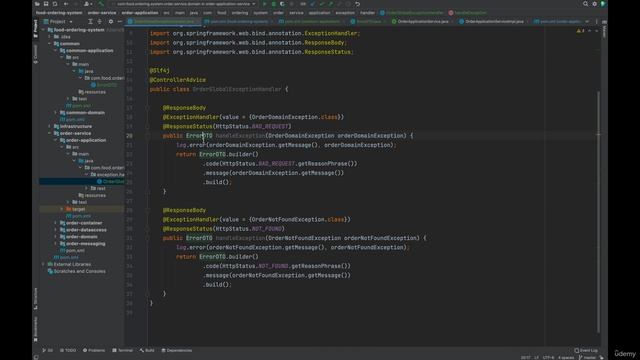Click Collapse All icon in Project panel header
640x360 pixels.
pyautogui.click(x=99, y=21)
